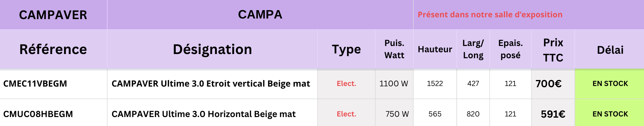Click the 700€ price cell
644x126 pixels.
[549, 84]
